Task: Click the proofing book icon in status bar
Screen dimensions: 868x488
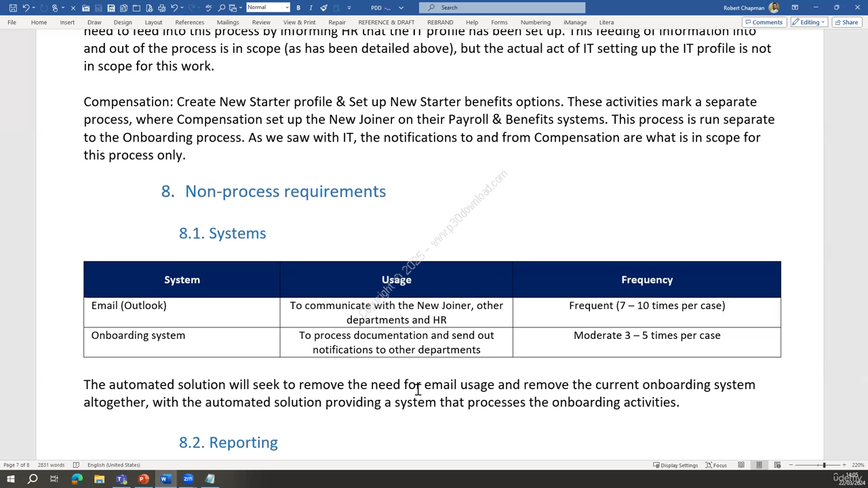Action: tap(76, 465)
